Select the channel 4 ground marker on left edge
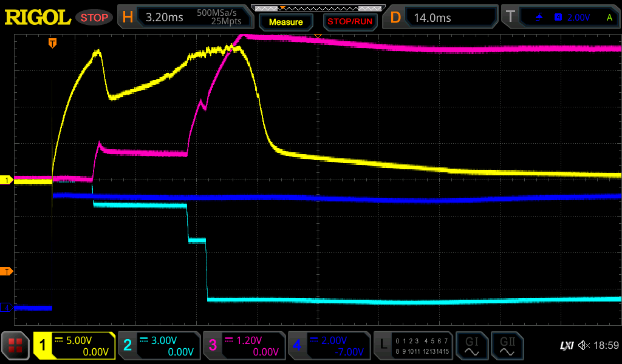This screenshot has height=364, width=622. [x=7, y=308]
